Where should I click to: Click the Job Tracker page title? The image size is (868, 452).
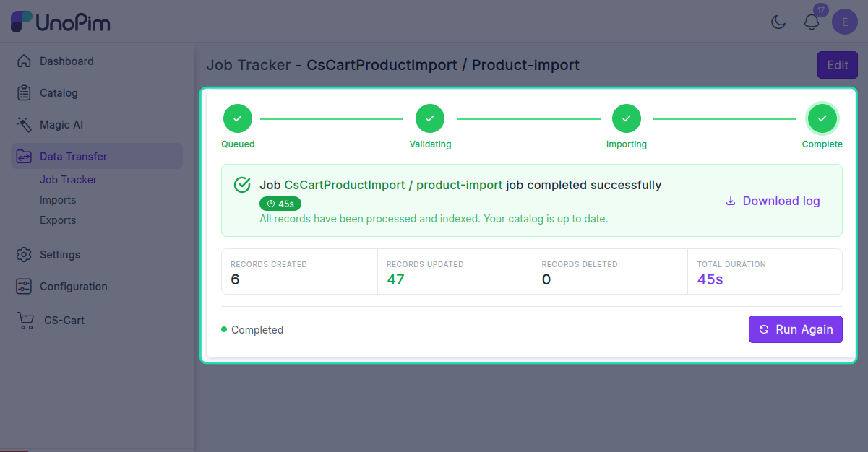pos(393,65)
